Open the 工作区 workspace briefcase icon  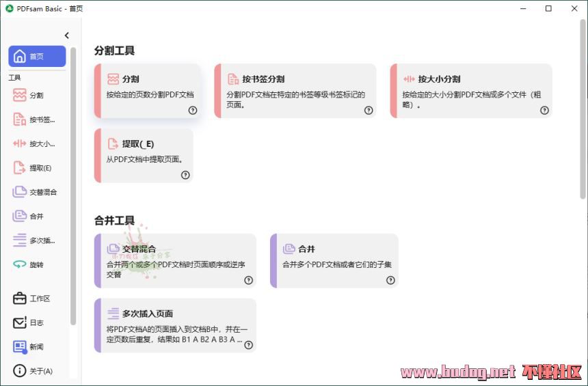(x=20, y=299)
